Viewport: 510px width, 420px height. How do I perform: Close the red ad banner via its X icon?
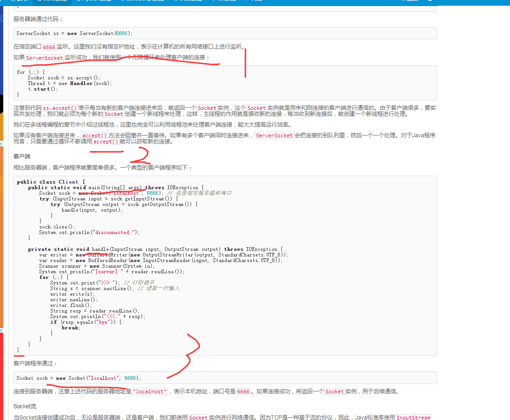[x=1, y=330]
